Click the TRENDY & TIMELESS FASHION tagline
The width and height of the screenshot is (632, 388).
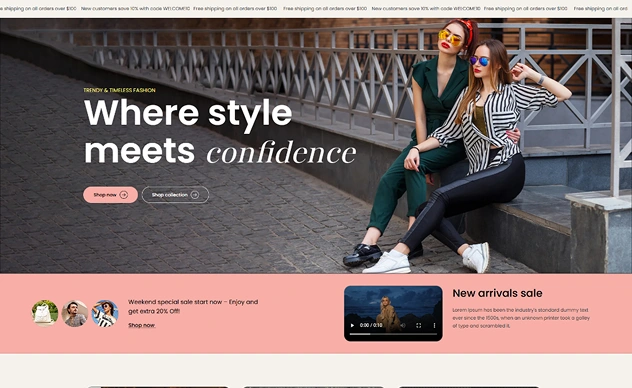(x=119, y=90)
